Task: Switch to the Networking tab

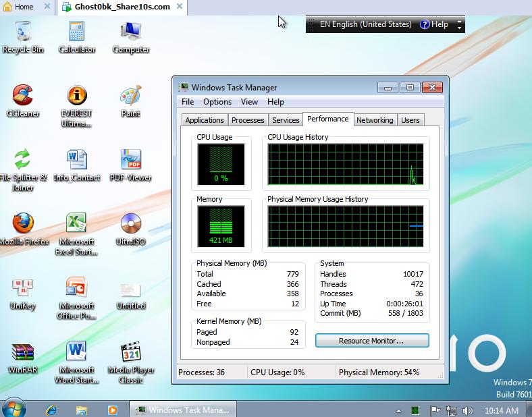Action: [375, 120]
